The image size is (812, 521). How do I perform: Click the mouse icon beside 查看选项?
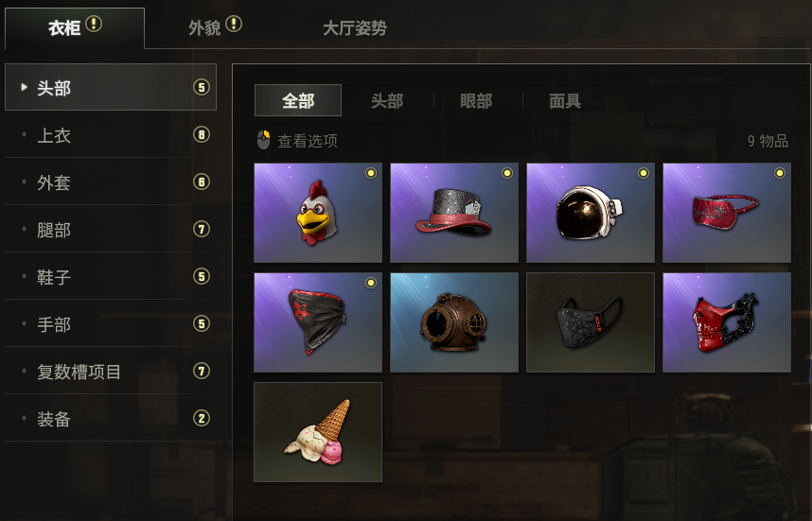[x=264, y=140]
